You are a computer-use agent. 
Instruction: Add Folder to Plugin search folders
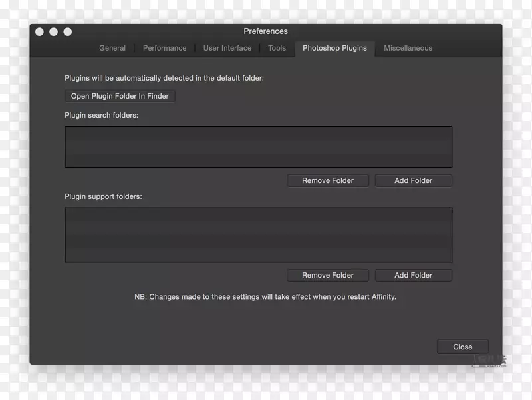click(x=413, y=180)
